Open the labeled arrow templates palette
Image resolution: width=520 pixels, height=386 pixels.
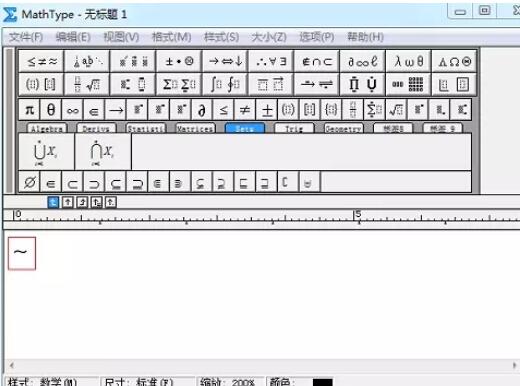pos(317,84)
